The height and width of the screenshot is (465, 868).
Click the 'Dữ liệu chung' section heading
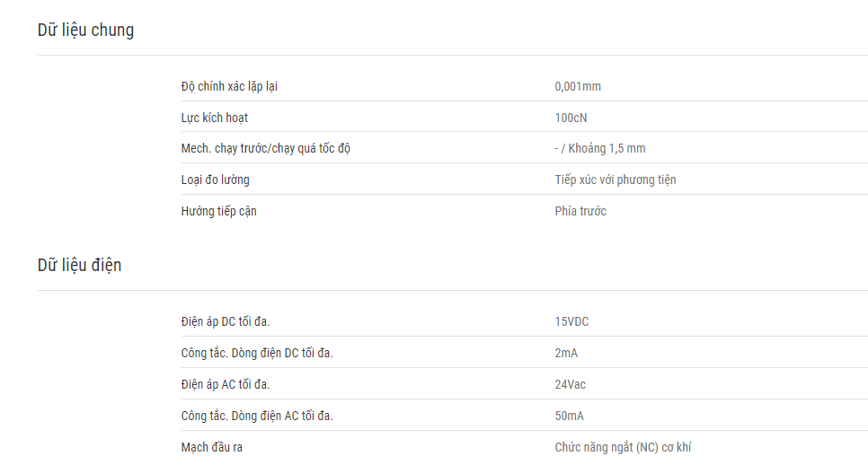click(85, 30)
